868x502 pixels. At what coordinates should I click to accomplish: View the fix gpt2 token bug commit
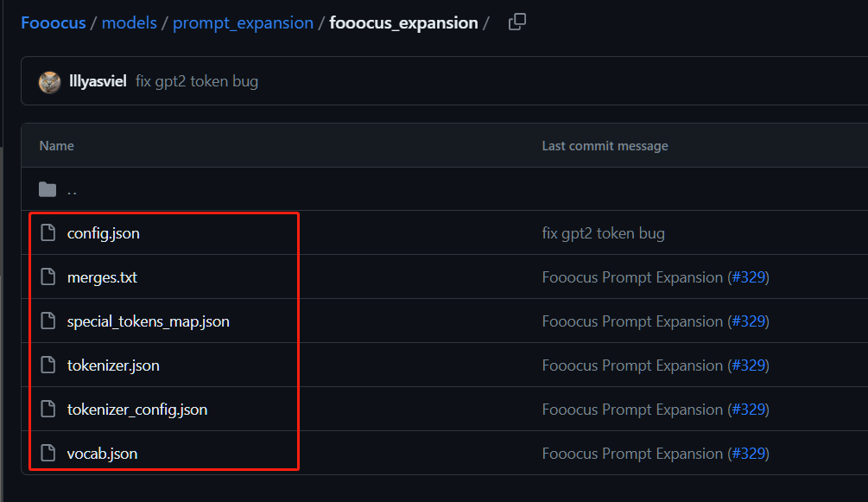coord(195,79)
